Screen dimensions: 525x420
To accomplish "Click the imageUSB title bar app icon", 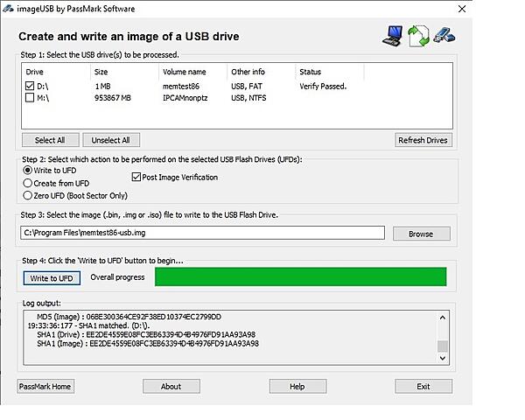I will 8,9.
